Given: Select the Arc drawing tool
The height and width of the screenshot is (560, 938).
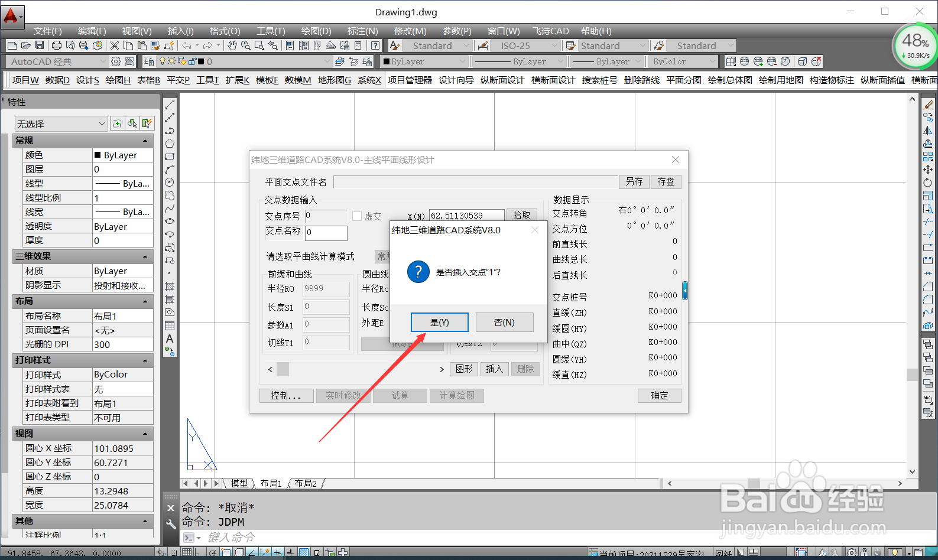Looking at the screenshot, I should coord(170,170).
